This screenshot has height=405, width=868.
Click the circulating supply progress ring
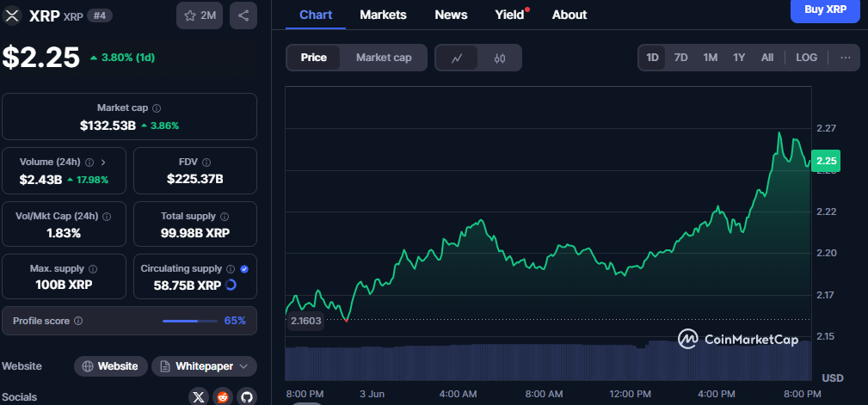(x=231, y=285)
